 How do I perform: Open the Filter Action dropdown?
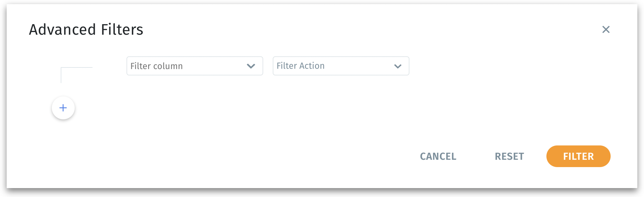coord(341,66)
